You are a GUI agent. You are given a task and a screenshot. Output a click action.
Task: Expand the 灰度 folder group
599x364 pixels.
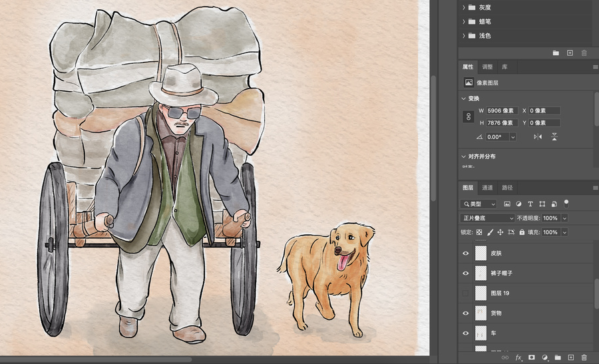coord(463,7)
